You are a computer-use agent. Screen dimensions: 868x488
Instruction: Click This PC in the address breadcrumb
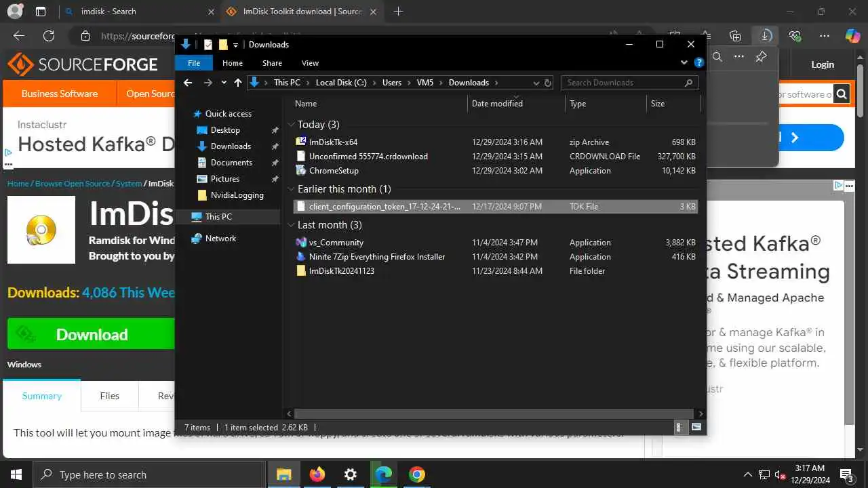287,83
